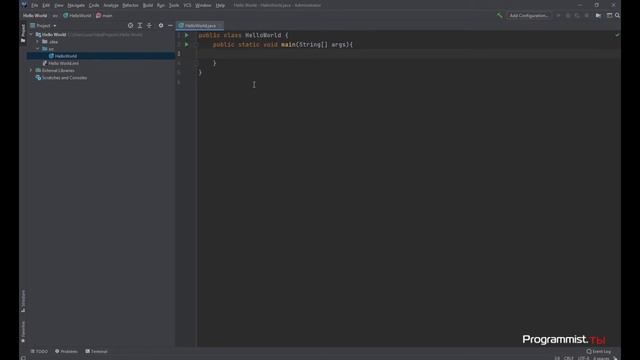Open the Project view dropdown
This screenshot has height=360, width=640.
coord(43,25)
